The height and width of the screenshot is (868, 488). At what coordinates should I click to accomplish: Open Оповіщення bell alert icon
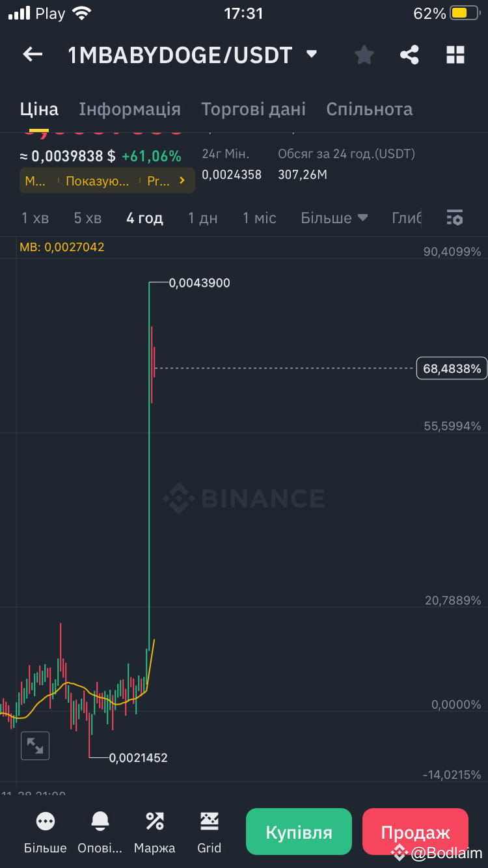tap(100, 821)
